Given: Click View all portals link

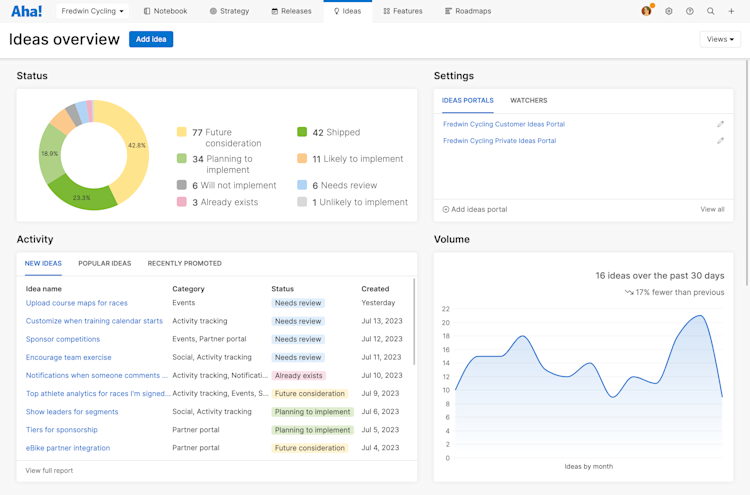Looking at the screenshot, I should pos(712,209).
